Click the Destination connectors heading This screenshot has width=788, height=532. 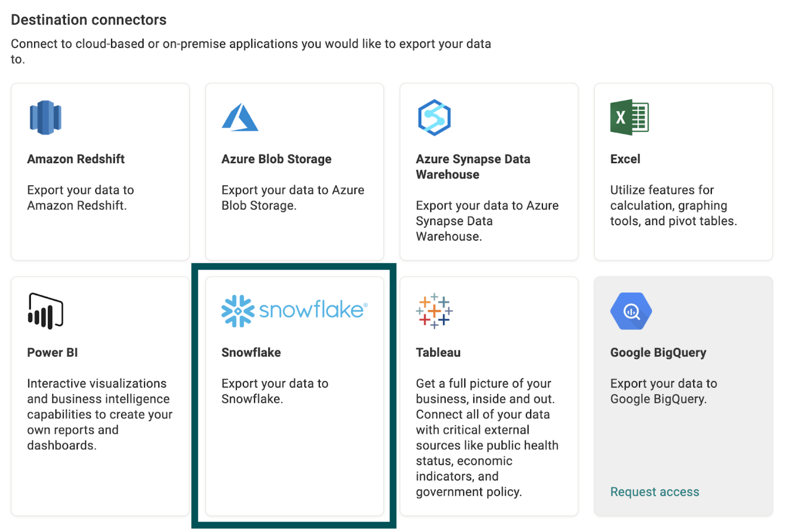(x=89, y=19)
